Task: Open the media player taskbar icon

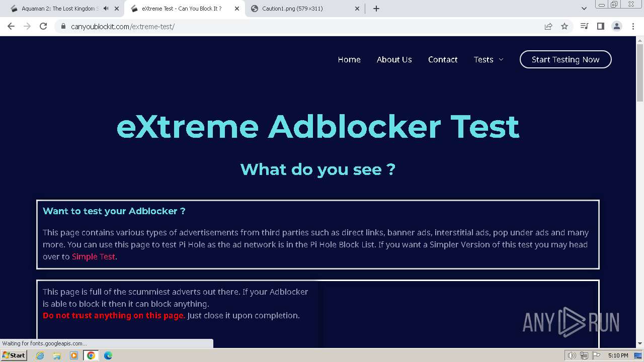Action: point(74,355)
